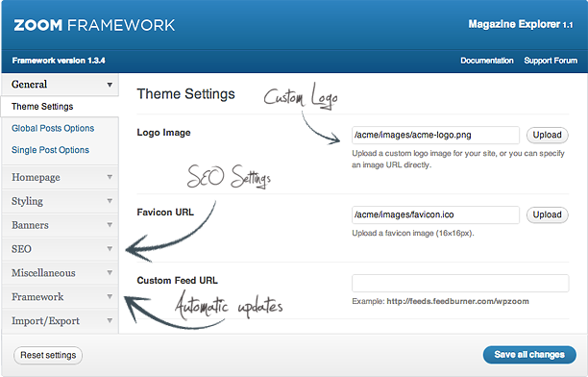588x377 pixels.
Task: Click the Magazine Explorer 1.1 theme name
Action: [x=521, y=24]
